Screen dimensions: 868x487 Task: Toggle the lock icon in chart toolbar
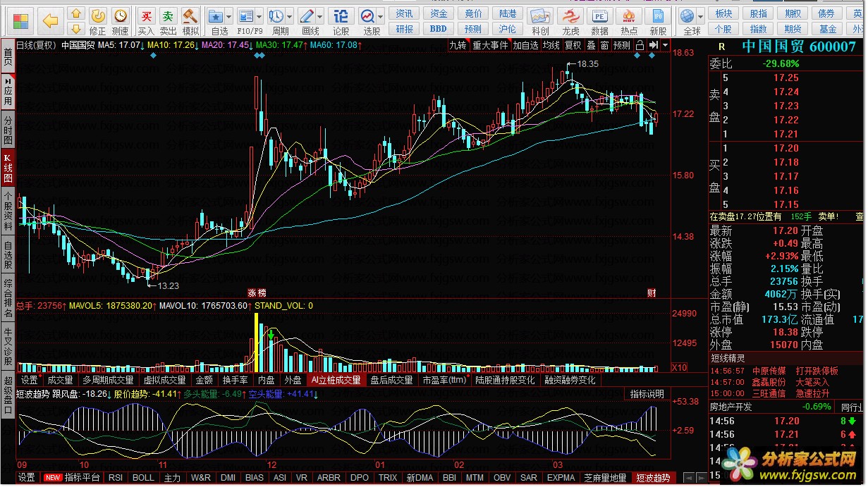pyautogui.click(x=640, y=45)
